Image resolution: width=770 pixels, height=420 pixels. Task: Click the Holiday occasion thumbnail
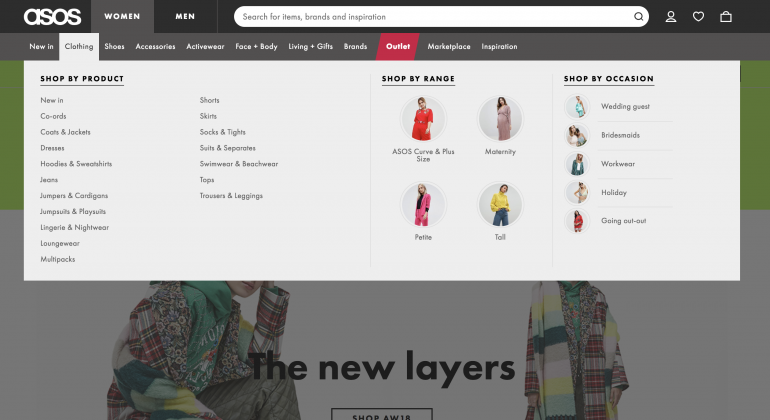tap(577, 193)
